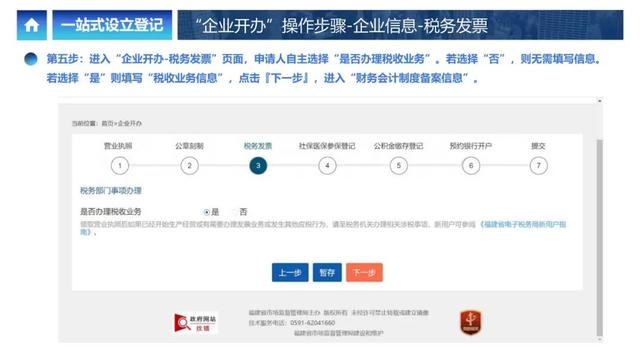The image size is (640, 360).
Task: Select the 提交 step label
Action: point(538,146)
